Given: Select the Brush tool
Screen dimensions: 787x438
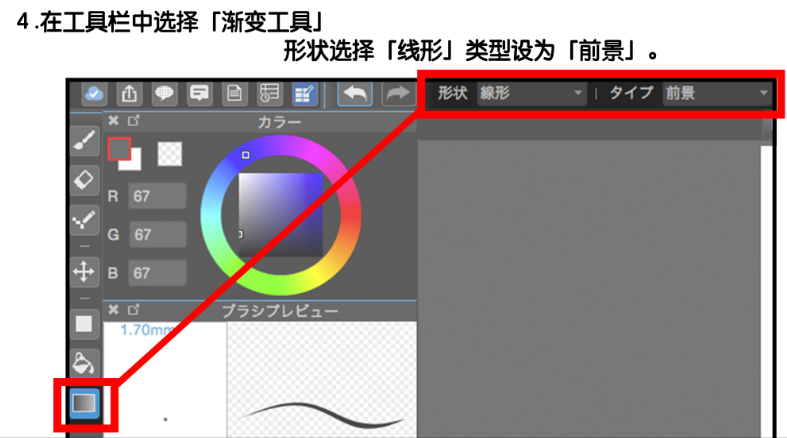Looking at the screenshot, I should (84, 140).
